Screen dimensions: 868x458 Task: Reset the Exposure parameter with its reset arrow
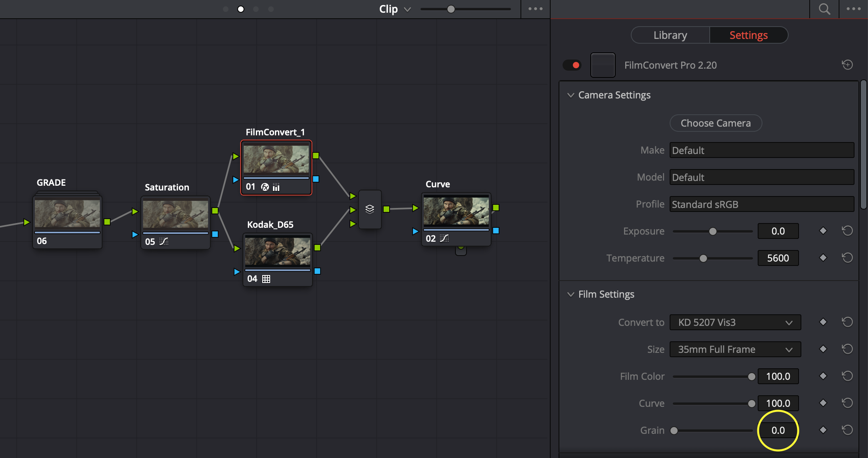pos(847,231)
